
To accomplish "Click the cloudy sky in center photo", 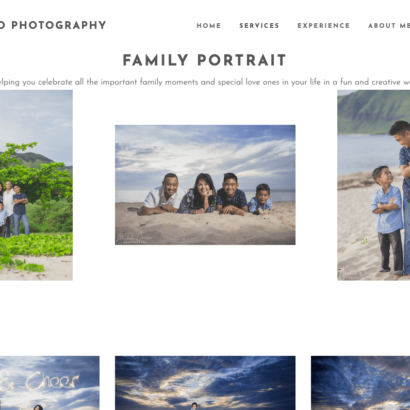I will coord(205,152).
